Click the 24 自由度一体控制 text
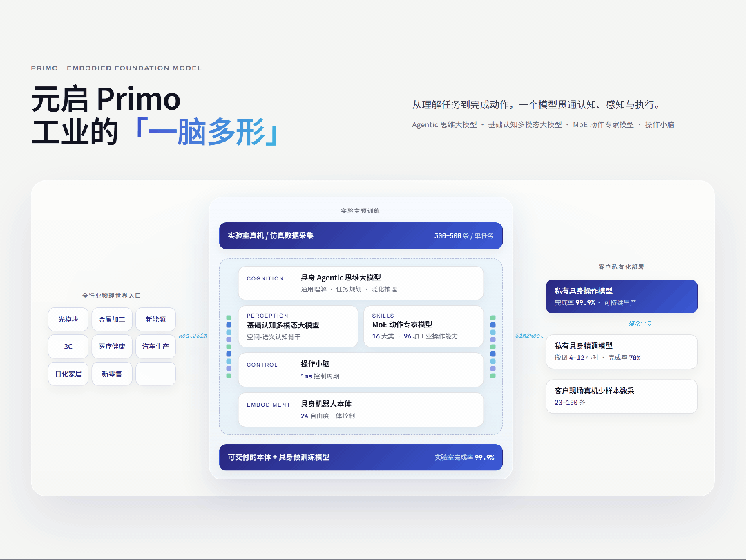Screen dimensions: 746x560 [x=327, y=416]
